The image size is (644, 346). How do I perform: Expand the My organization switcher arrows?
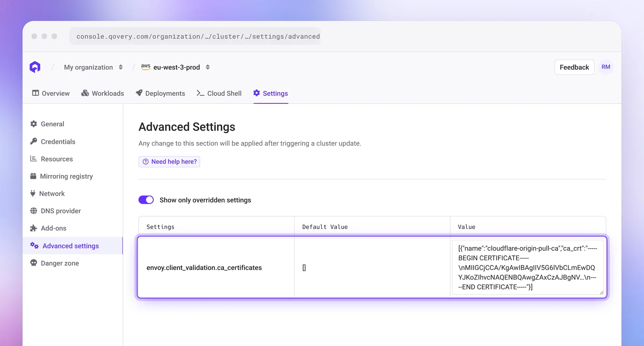[121, 67]
